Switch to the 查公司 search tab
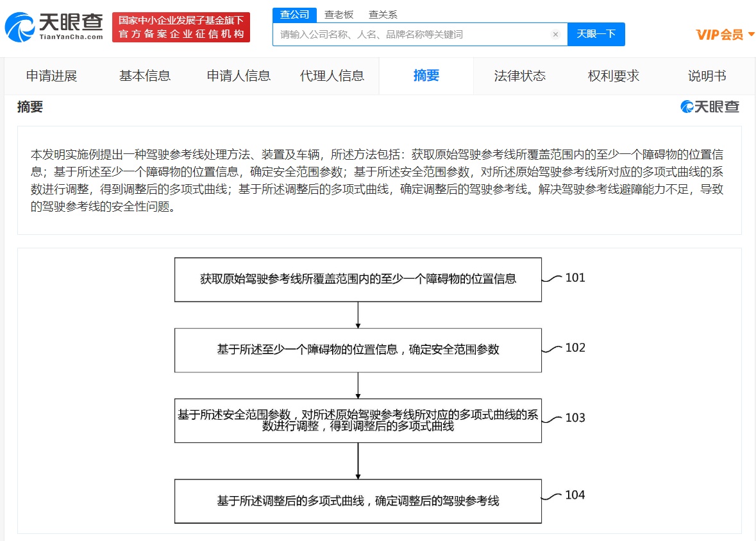 click(294, 15)
